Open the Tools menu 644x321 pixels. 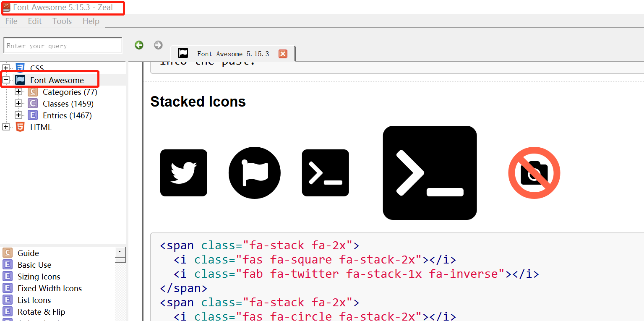click(x=62, y=21)
